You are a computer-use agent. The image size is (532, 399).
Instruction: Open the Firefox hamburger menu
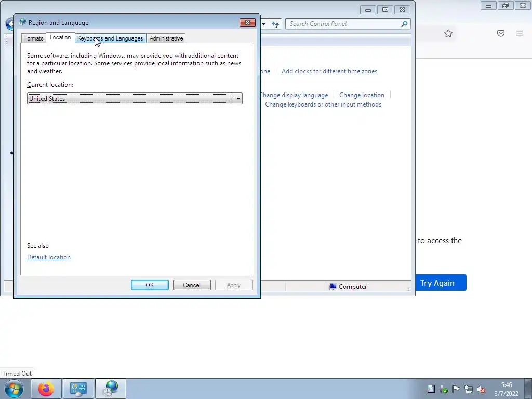tap(520, 33)
